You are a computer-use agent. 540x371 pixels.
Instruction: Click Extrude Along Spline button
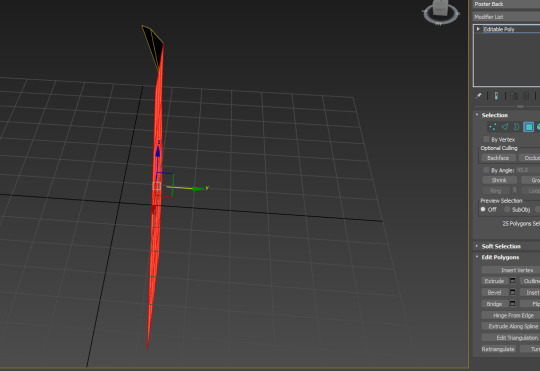(511, 326)
